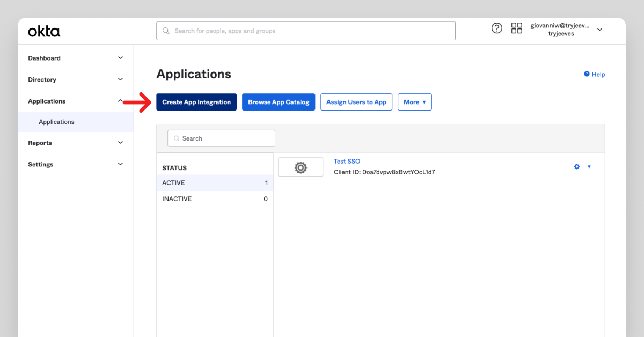Select Applications sub-item in sidebar

pyautogui.click(x=56, y=122)
